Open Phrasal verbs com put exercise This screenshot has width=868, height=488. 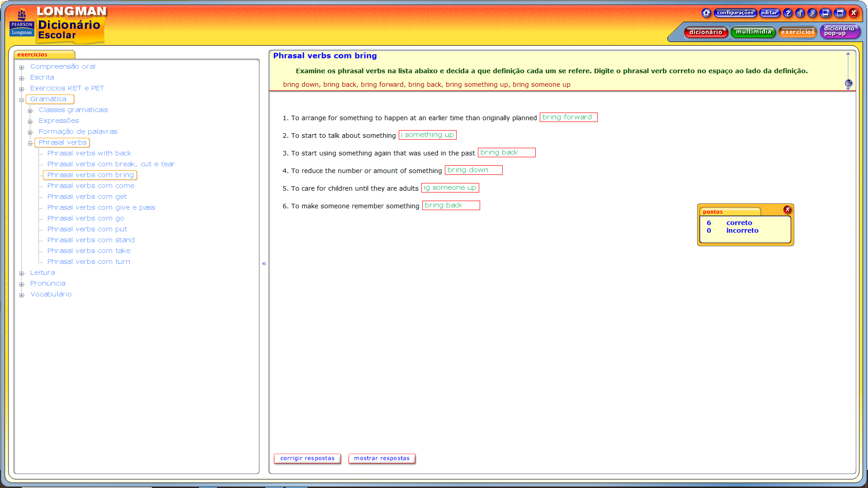click(x=87, y=229)
